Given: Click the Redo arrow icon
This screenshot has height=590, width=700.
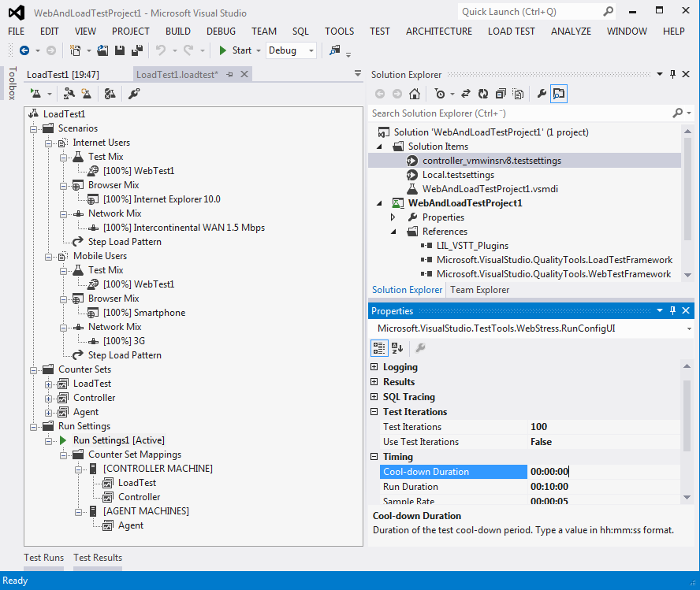Looking at the screenshot, I should click(x=188, y=50).
